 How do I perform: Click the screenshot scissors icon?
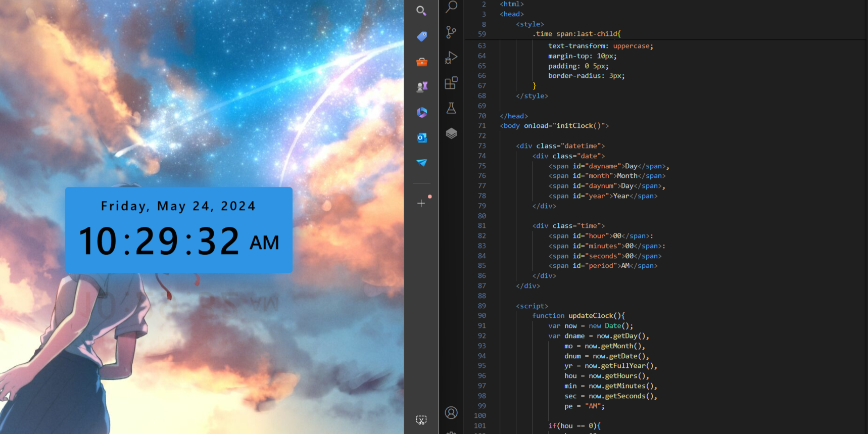coord(421,420)
